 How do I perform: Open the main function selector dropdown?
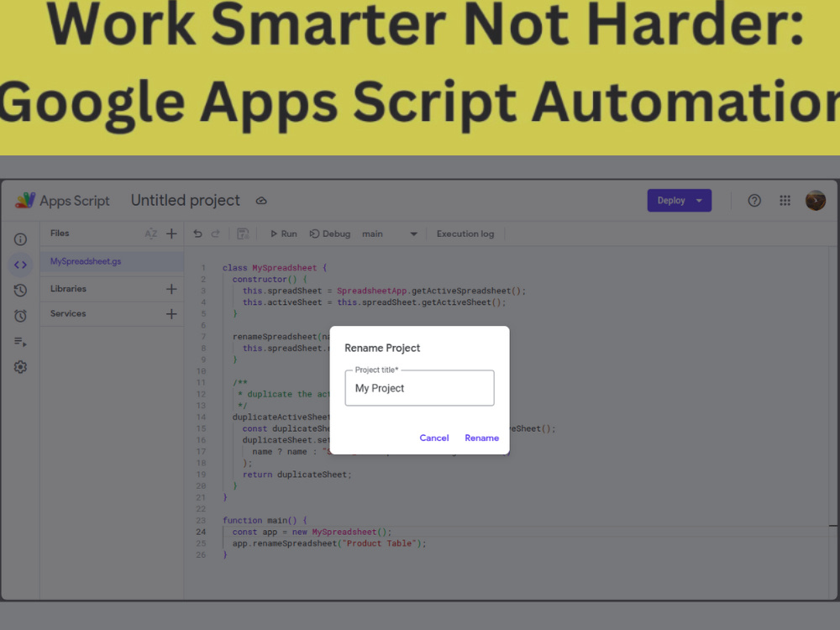390,234
